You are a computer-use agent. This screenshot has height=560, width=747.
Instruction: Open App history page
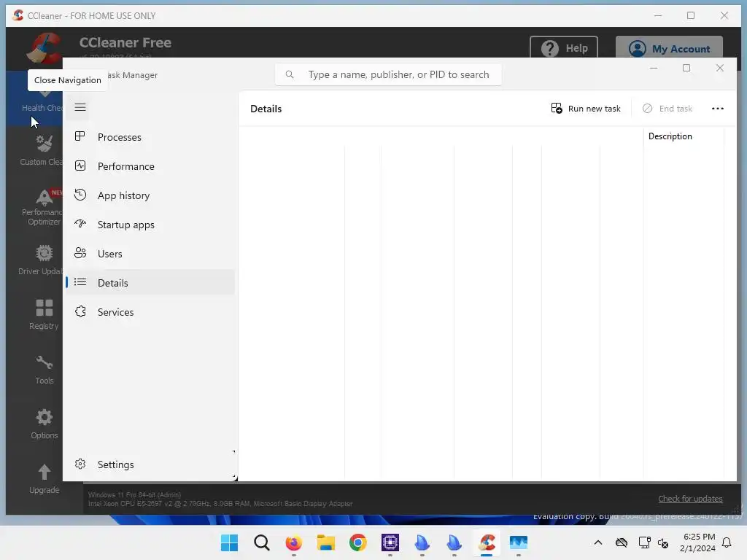click(150, 195)
